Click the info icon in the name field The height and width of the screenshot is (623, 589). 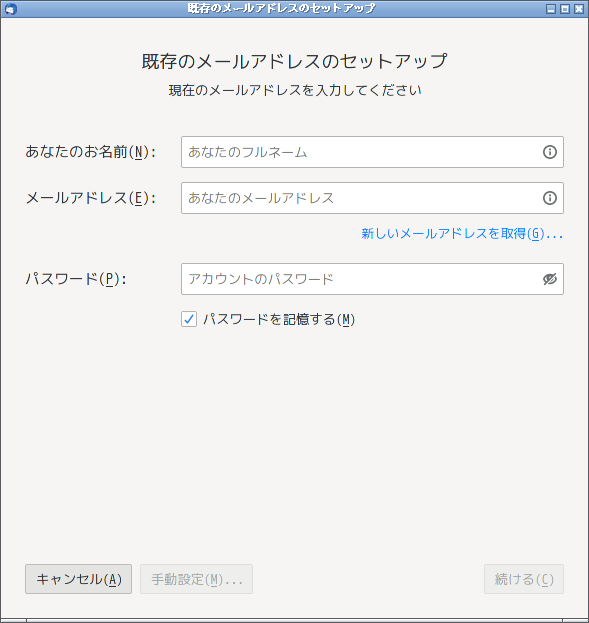coord(550,152)
